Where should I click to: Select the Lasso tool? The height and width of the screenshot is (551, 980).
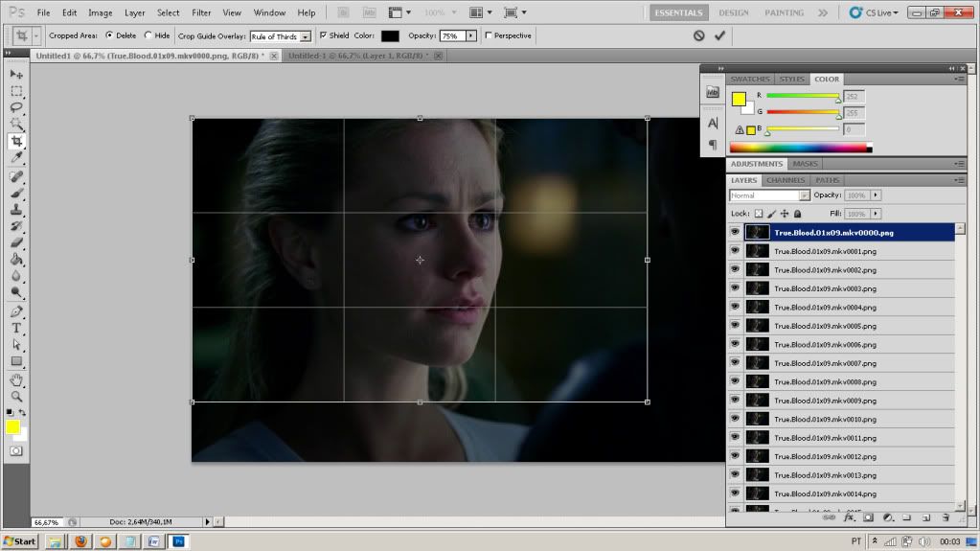(x=16, y=107)
